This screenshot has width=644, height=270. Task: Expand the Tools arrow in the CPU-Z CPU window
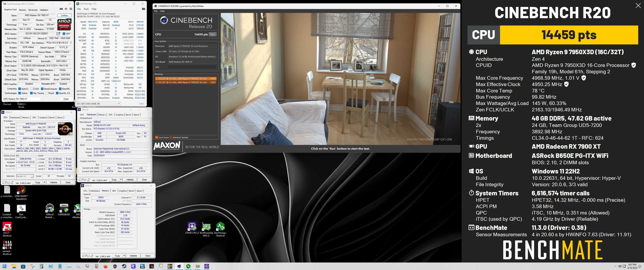click(x=45, y=183)
